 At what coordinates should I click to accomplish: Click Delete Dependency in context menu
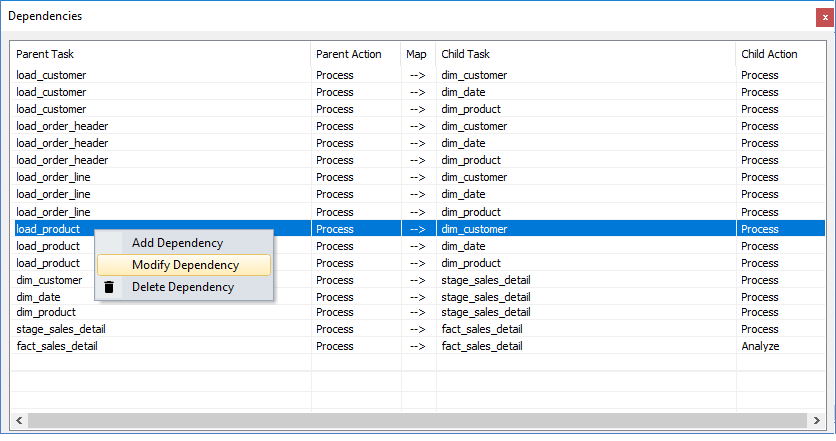pos(183,287)
